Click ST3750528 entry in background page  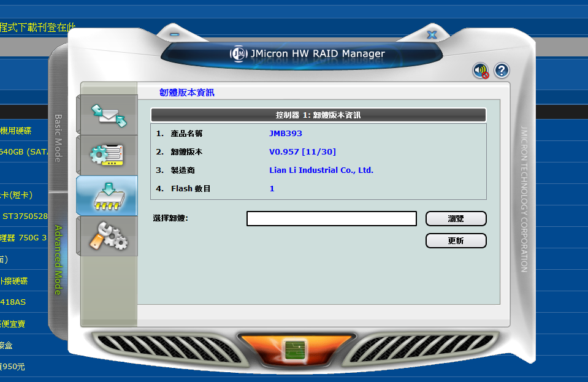(25, 216)
